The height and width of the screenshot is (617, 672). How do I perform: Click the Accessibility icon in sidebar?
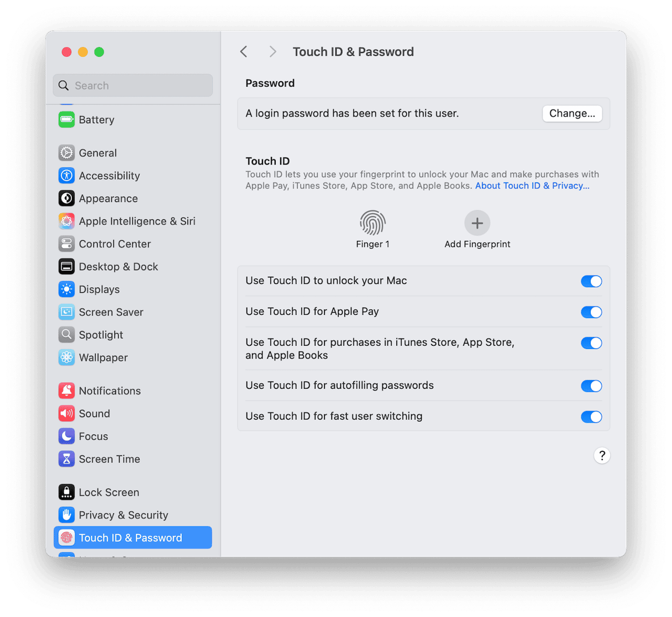click(66, 175)
